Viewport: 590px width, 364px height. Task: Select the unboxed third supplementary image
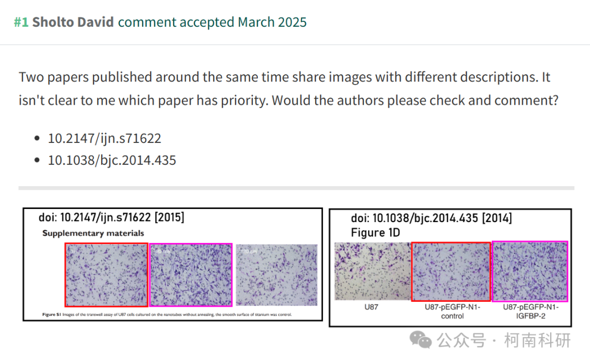pyautogui.click(x=276, y=275)
